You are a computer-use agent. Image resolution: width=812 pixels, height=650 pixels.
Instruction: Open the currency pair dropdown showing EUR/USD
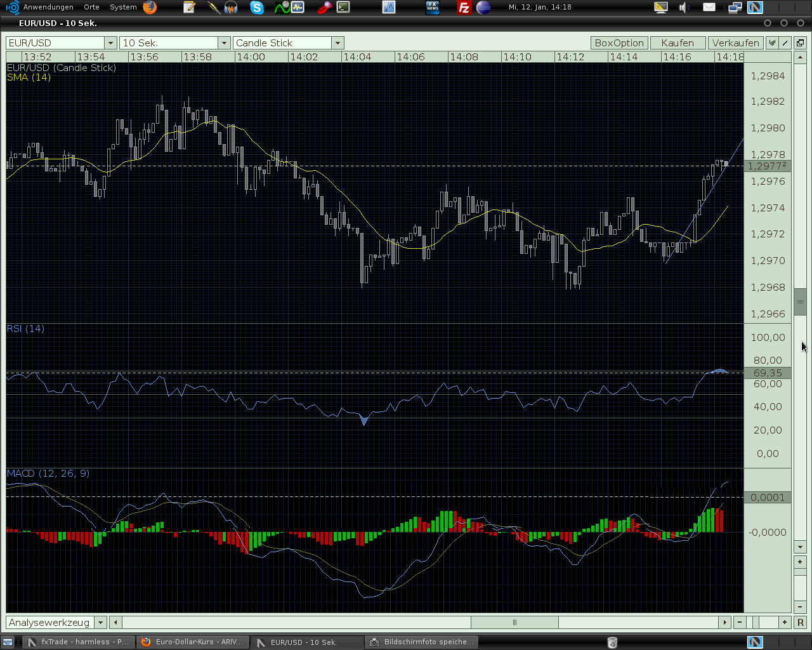pos(110,43)
